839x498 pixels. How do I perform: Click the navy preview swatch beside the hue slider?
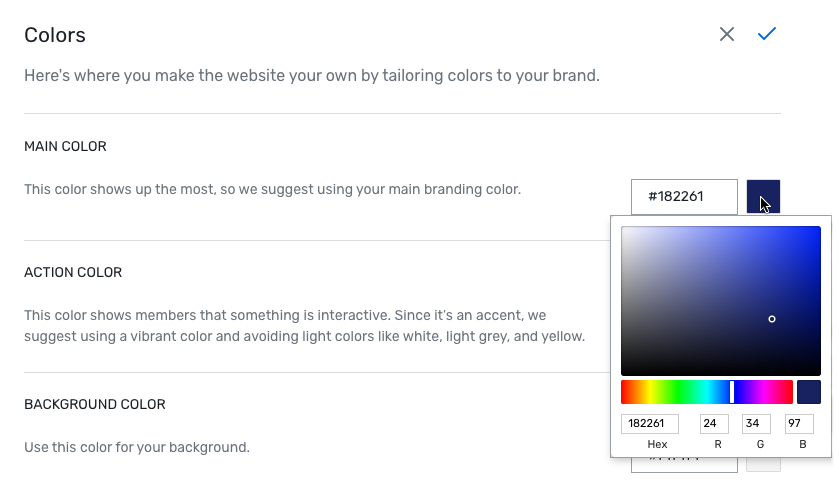(x=808, y=392)
